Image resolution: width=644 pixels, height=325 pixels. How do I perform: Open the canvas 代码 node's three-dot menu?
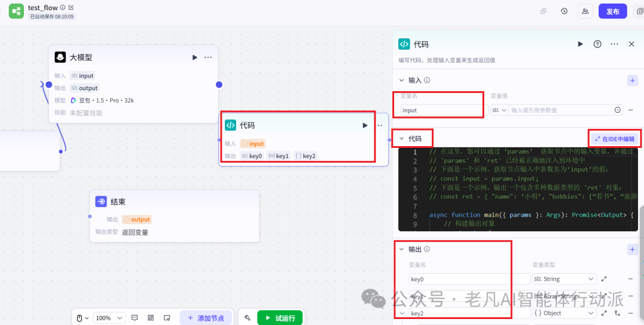[x=379, y=125]
